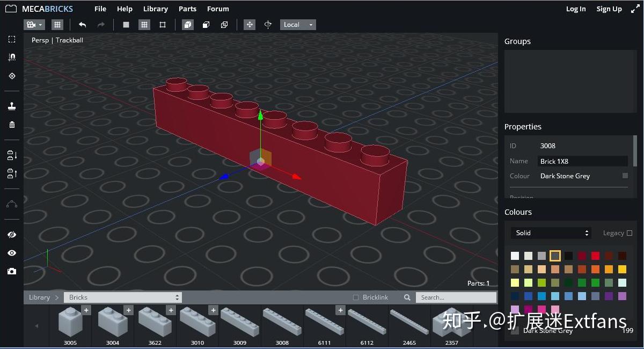
Task: Open the Bricks category selector
Action: pos(122,297)
